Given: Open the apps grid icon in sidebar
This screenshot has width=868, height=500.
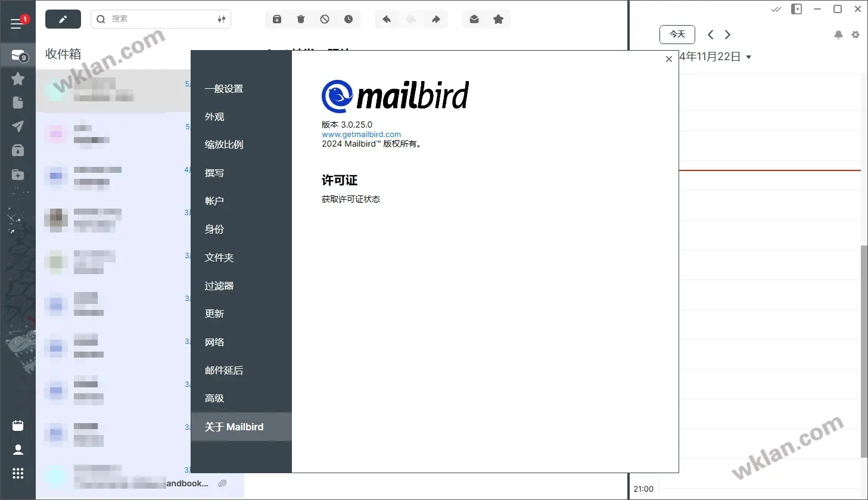Looking at the screenshot, I should 18,473.
